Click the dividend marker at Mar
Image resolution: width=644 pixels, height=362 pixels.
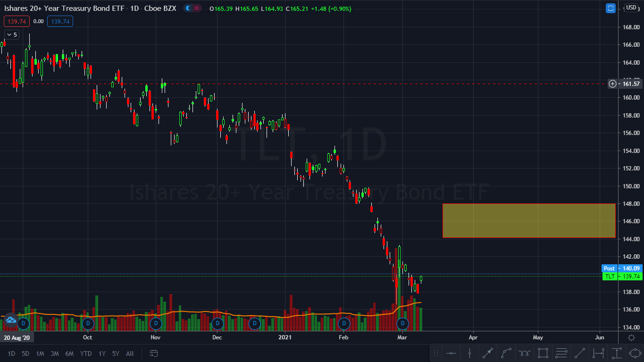(402, 323)
